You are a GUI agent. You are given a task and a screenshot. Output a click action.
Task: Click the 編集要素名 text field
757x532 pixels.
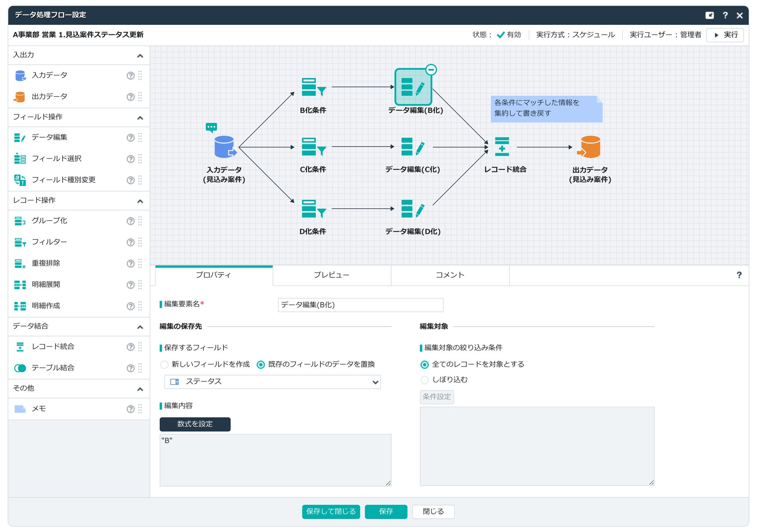click(x=360, y=305)
